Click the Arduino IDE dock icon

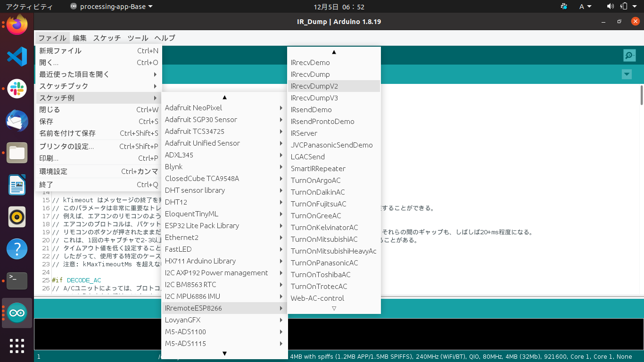coord(17,313)
